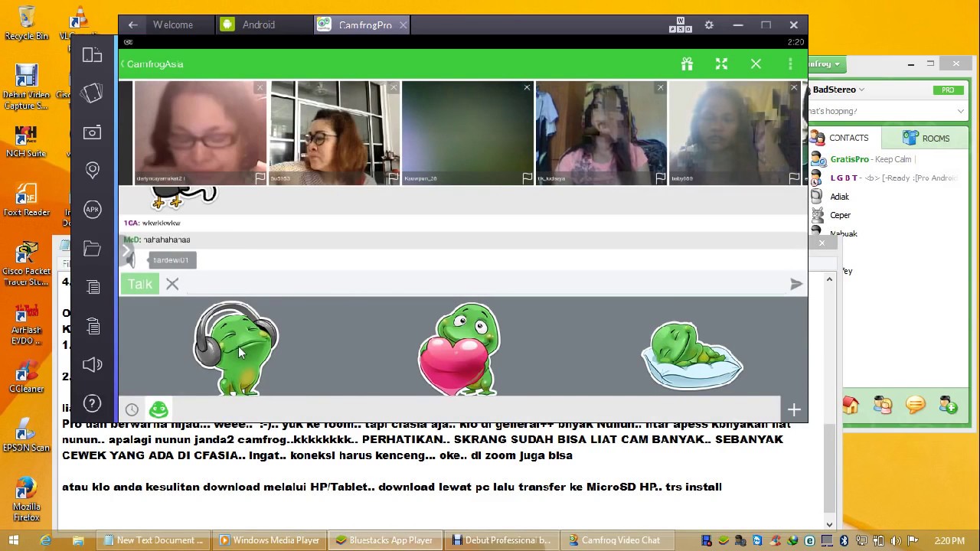Close the tik_tudsaya video feed

[660, 88]
